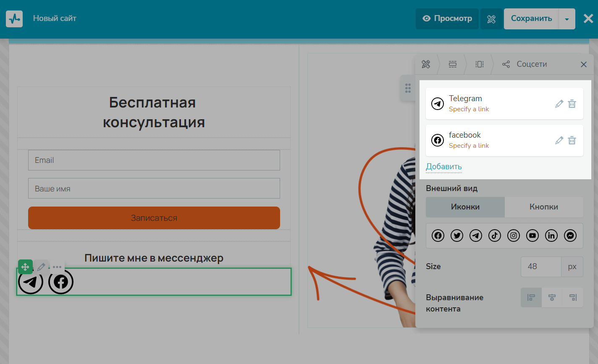Screen dimensions: 598x364
Task: Delete the Telegram social entry
Action: pyautogui.click(x=572, y=104)
